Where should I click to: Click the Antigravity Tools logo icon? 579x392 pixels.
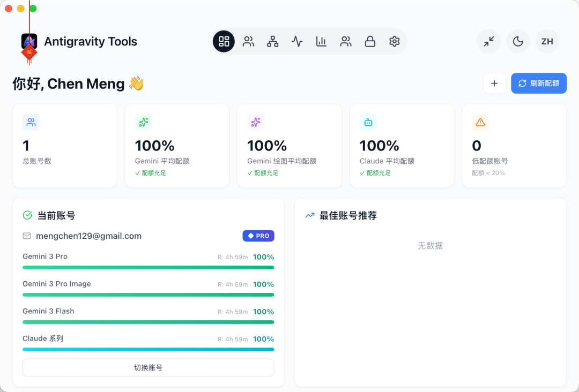29,41
